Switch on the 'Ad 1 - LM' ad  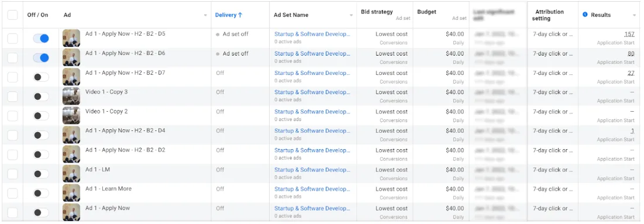tap(41, 174)
